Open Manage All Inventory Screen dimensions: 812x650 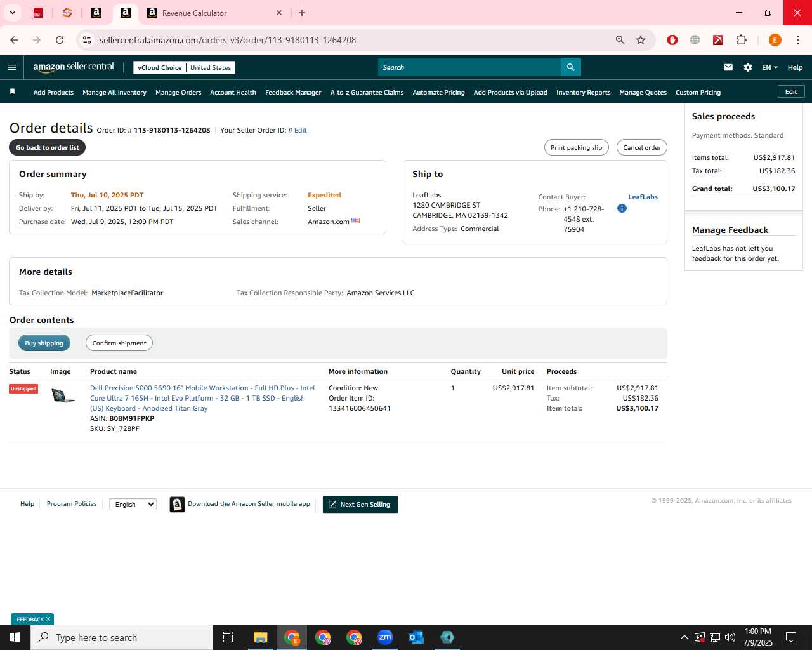click(114, 92)
